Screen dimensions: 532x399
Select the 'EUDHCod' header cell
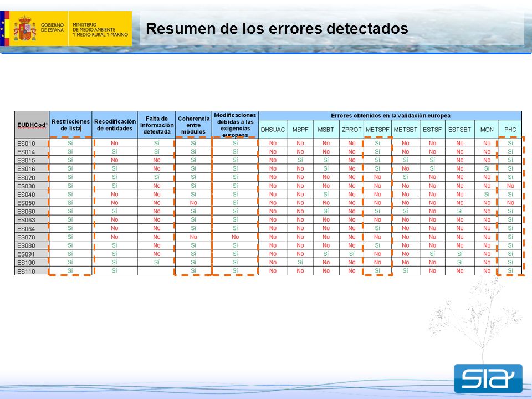tap(32, 125)
